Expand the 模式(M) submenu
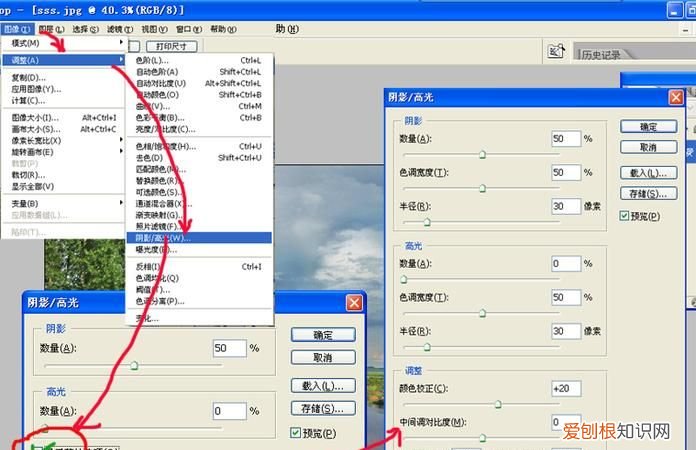Viewport: 696px width, 450px height. [x=63, y=43]
